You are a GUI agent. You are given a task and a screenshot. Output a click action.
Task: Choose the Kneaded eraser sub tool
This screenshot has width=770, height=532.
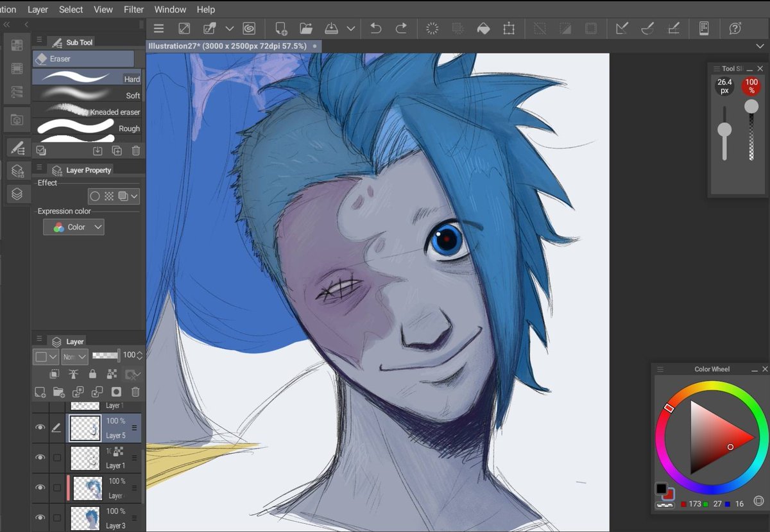pyautogui.click(x=87, y=111)
